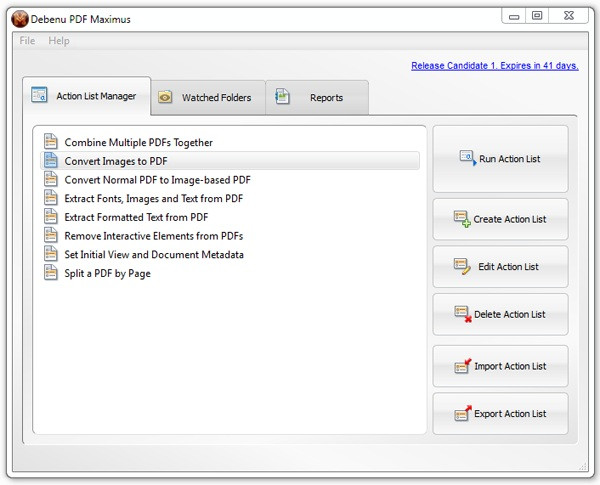Open the Help menu
This screenshot has height=485, width=600.
pyautogui.click(x=59, y=41)
